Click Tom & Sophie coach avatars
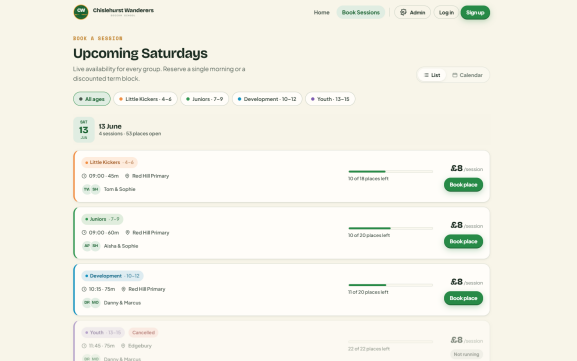The image size is (577, 361). coord(91,189)
